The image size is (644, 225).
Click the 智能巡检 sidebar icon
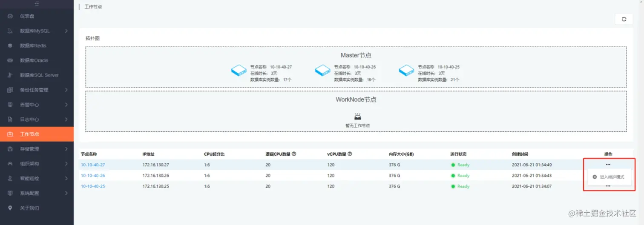pyautogui.click(x=10, y=178)
